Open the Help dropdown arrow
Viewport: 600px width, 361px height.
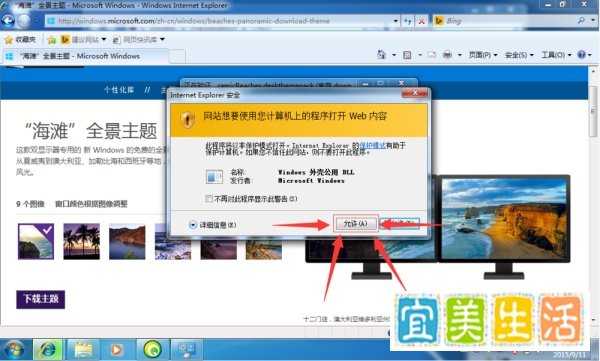tap(590, 55)
